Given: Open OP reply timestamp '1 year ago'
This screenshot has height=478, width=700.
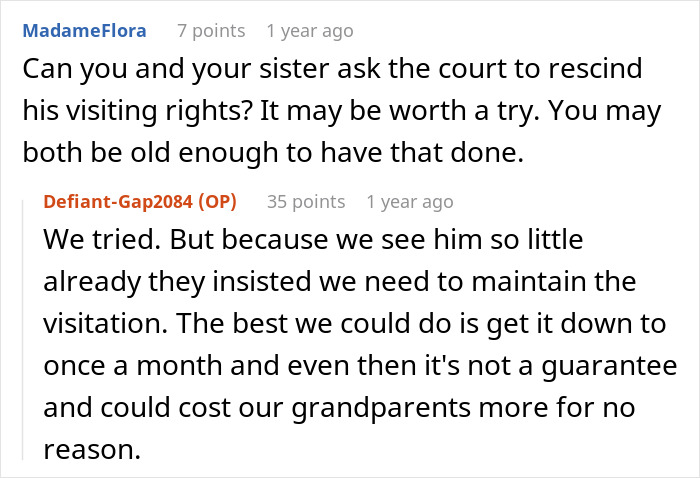Looking at the screenshot, I should pos(410,202).
